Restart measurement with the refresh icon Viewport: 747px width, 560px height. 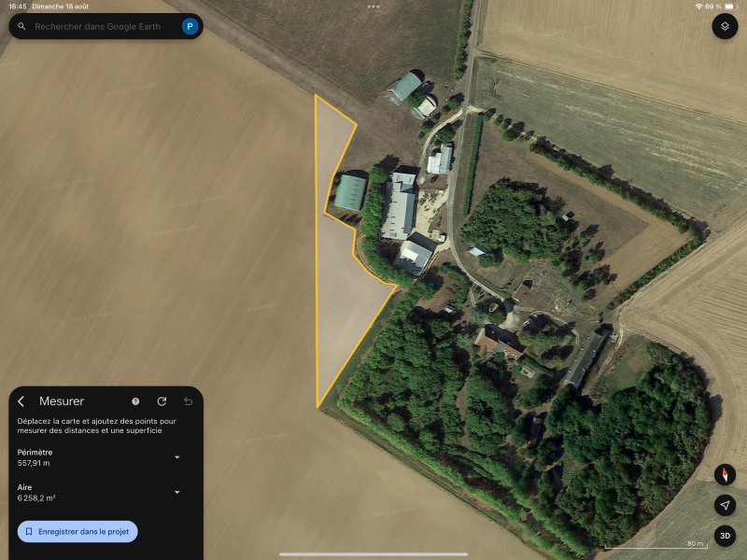(x=162, y=401)
